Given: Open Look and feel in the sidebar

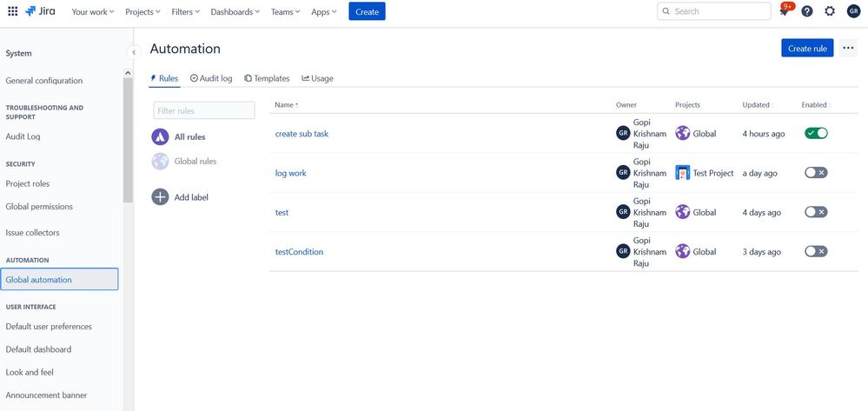Looking at the screenshot, I should (x=30, y=372).
